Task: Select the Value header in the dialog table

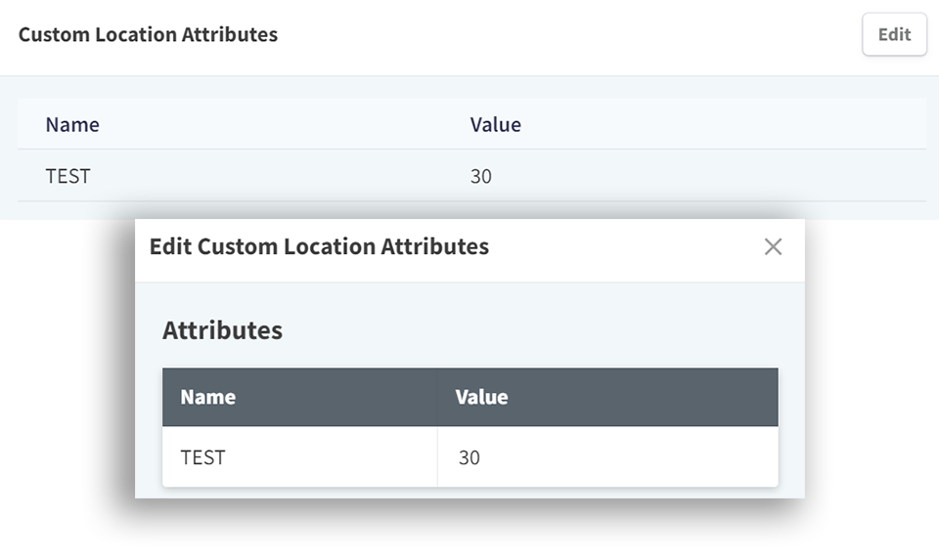Action: (x=481, y=397)
